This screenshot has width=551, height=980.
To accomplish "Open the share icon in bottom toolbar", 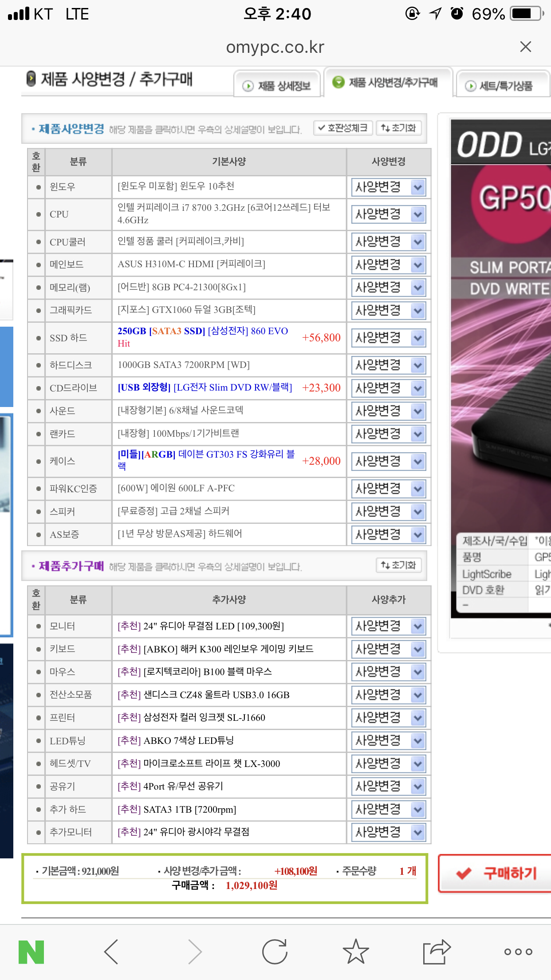I will 437,952.
